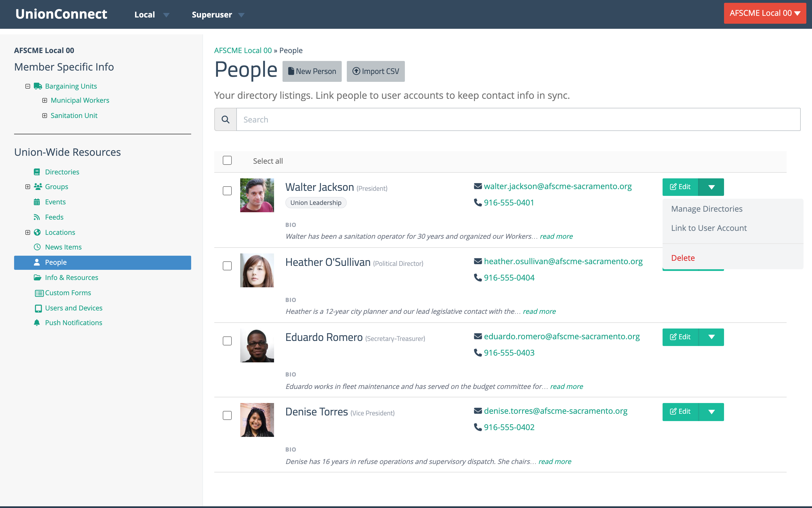This screenshot has width=812, height=508.
Task: Click phone icon beside 916-555-0401
Action: point(478,203)
